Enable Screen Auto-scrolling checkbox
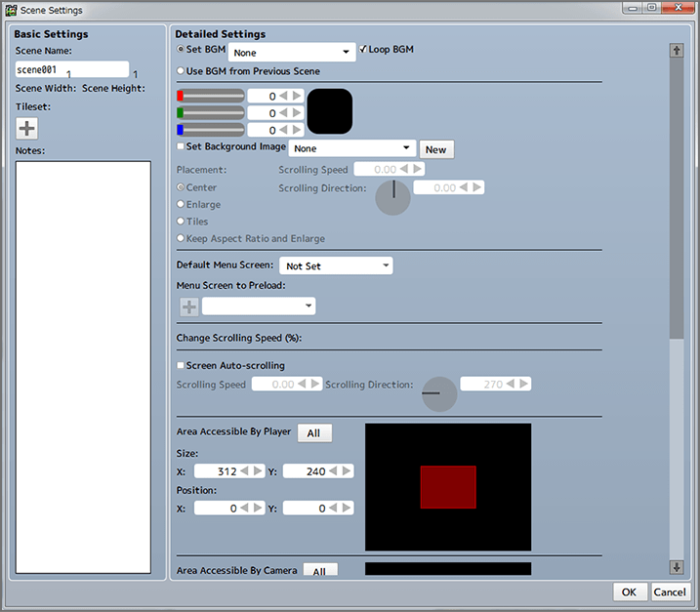 coord(181,366)
